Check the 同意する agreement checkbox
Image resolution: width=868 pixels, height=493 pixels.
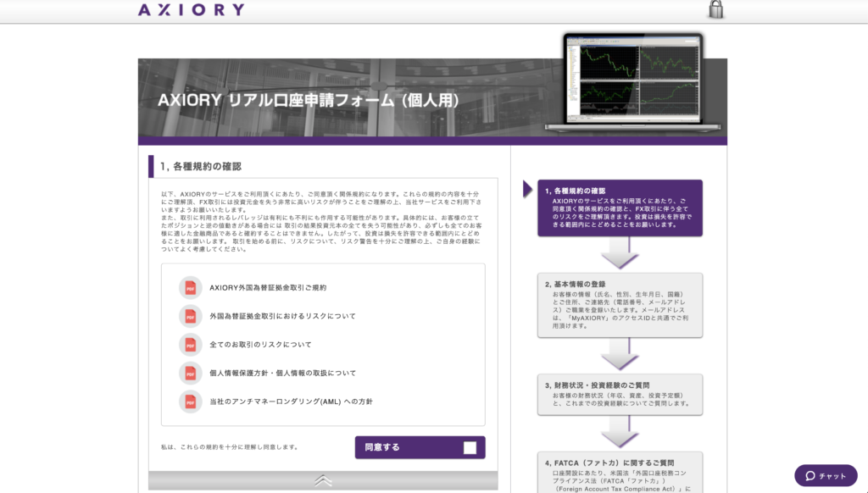coord(470,447)
